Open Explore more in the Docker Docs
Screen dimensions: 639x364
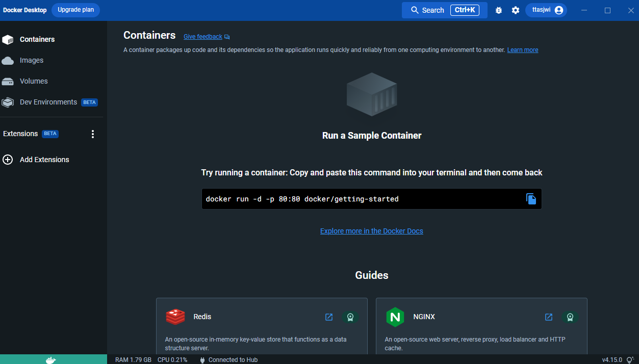click(x=372, y=231)
